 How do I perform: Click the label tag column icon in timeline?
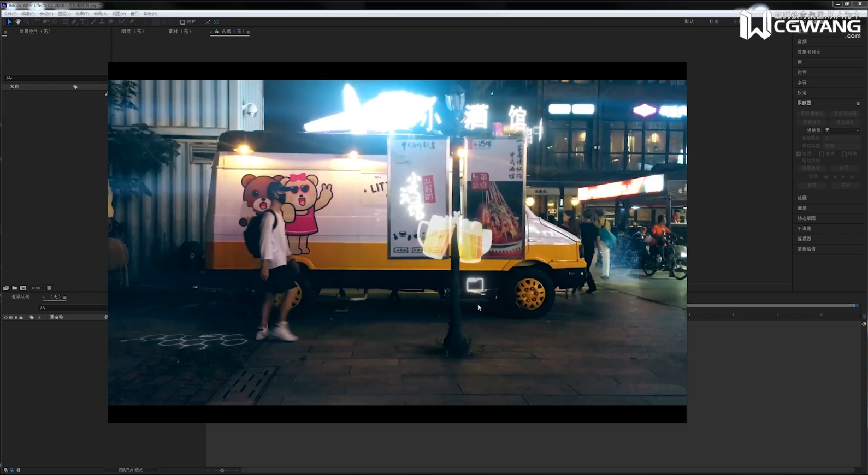tap(32, 317)
